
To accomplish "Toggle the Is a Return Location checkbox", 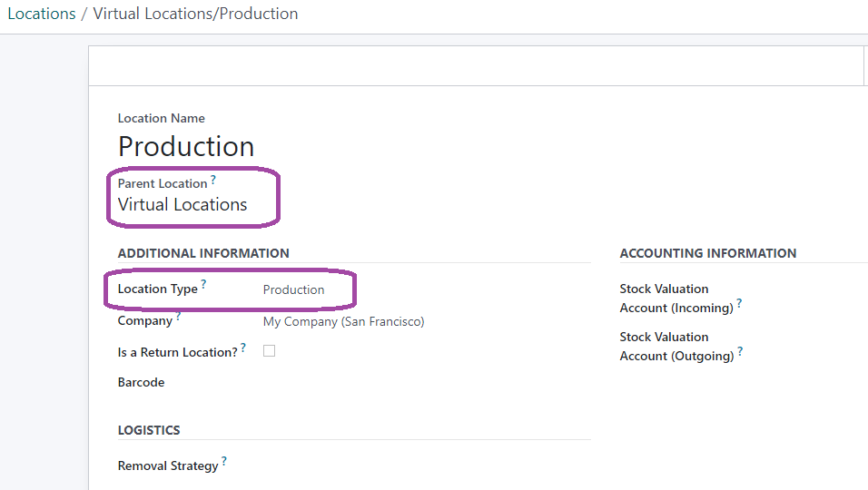I will pyautogui.click(x=269, y=351).
